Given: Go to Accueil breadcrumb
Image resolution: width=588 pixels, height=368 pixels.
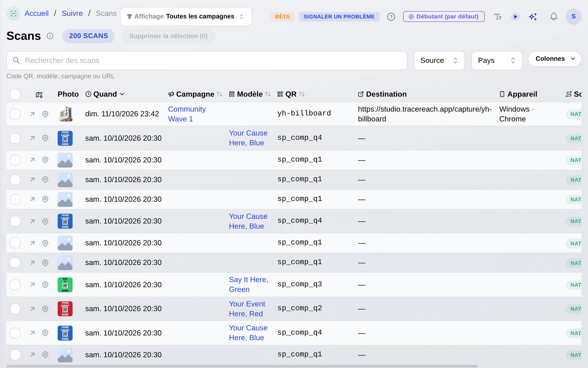Looking at the screenshot, I should point(36,13).
